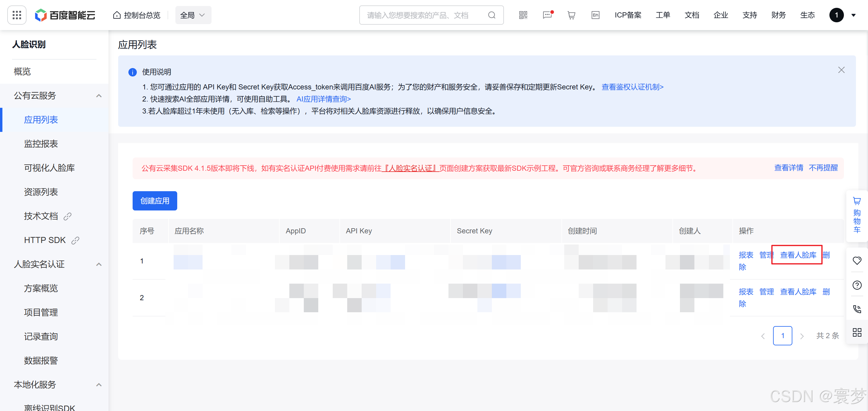This screenshot has width=868, height=411.
Task: Open the top bar shopping cart icon
Action: point(571,15)
